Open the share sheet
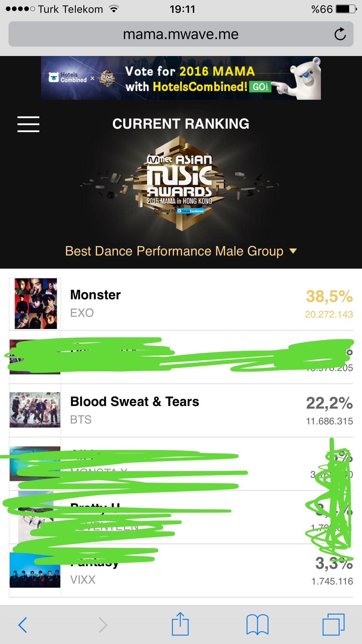 tap(180, 624)
